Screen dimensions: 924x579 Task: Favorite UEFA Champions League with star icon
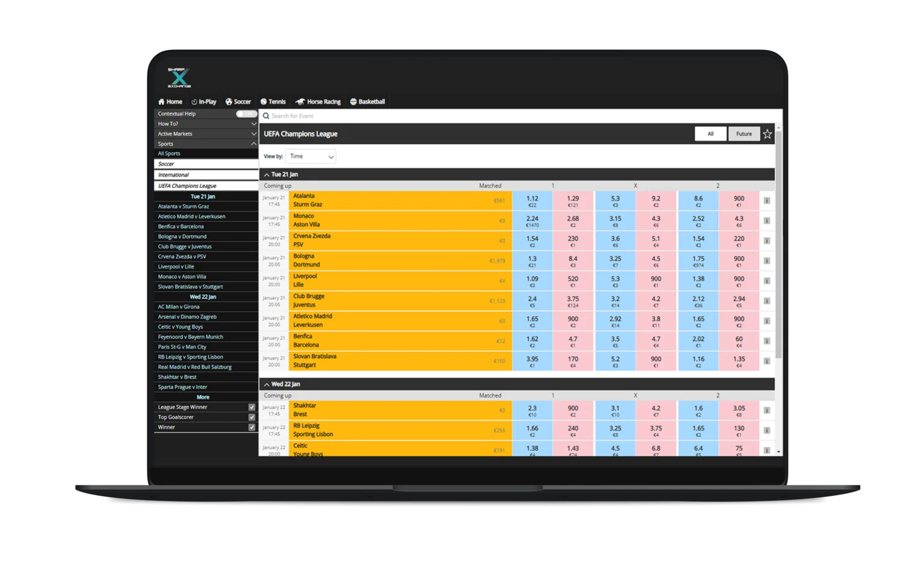click(768, 134)
